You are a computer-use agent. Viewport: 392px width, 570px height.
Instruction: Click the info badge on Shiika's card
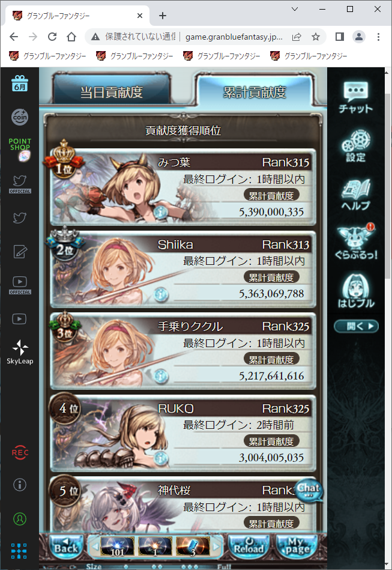160,294
